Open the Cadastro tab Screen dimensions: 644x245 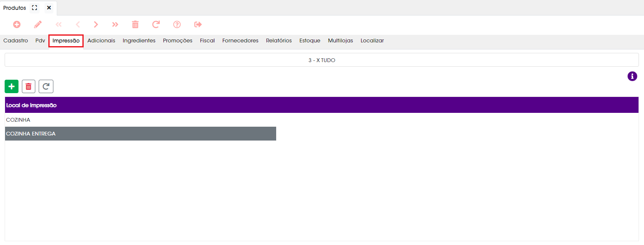coord(16,41)
